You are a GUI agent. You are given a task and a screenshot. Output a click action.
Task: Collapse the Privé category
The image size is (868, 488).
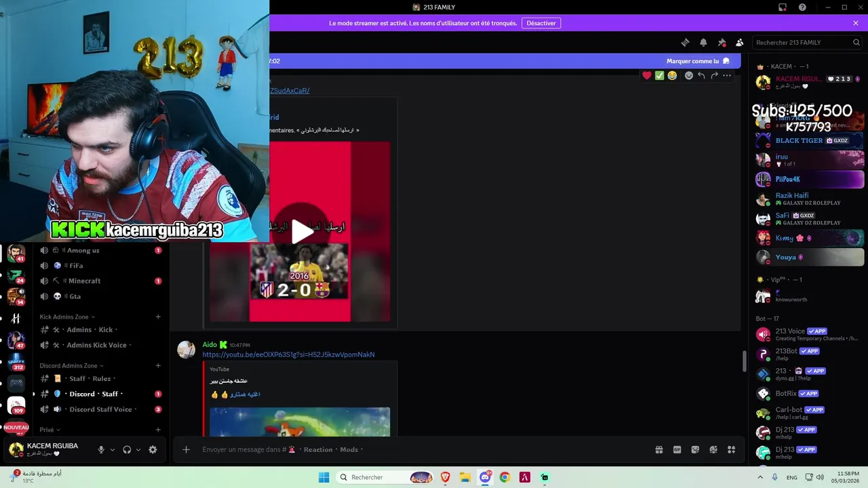(50, 430)
